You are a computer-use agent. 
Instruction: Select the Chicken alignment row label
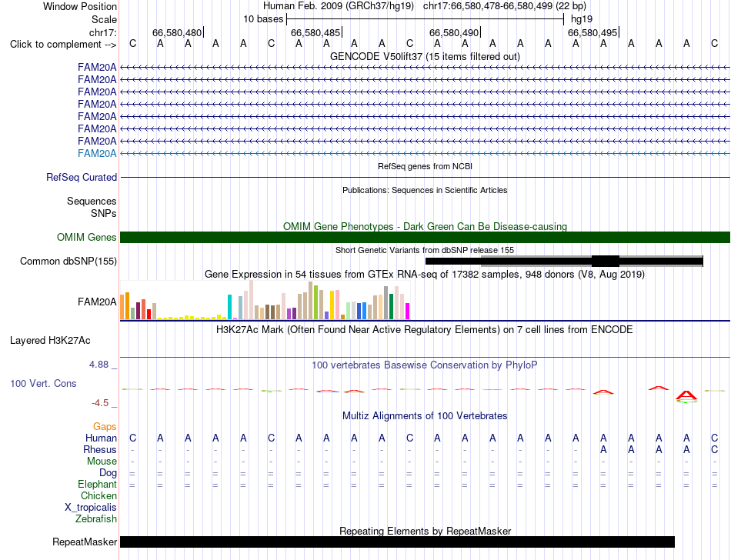pos(98,495)
